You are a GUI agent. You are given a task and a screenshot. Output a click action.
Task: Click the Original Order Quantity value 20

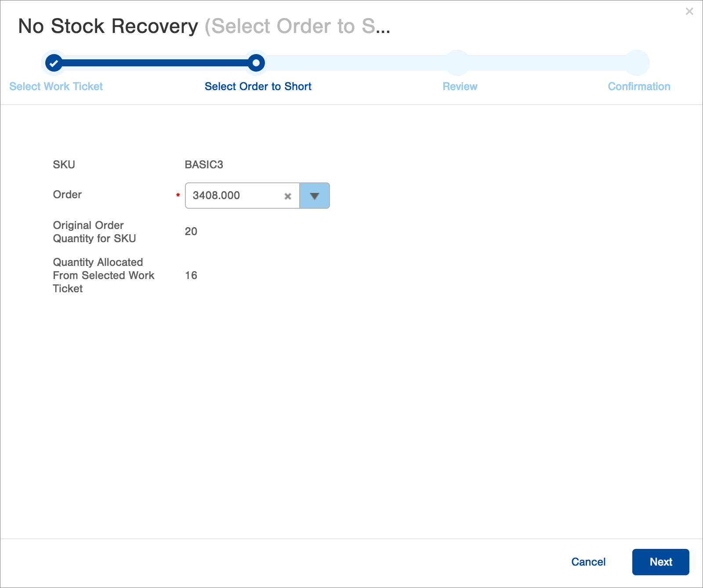coord(191,232)
